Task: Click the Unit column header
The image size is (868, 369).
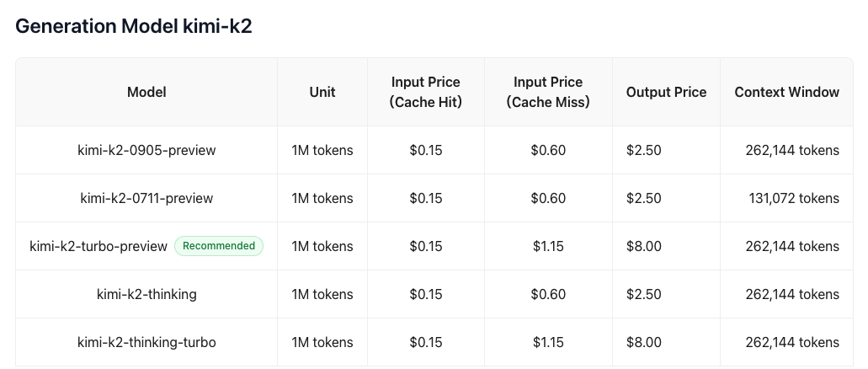Action: pos(322,92)
